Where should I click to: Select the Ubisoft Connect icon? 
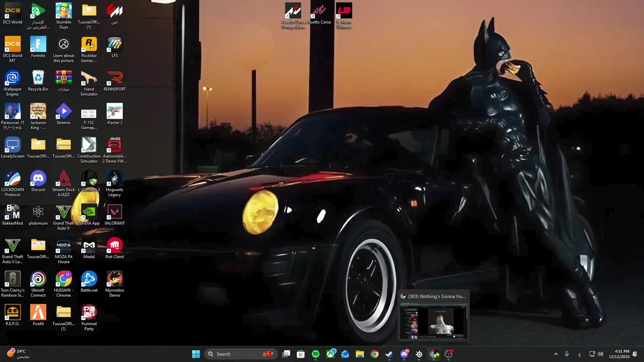(38, 284)
